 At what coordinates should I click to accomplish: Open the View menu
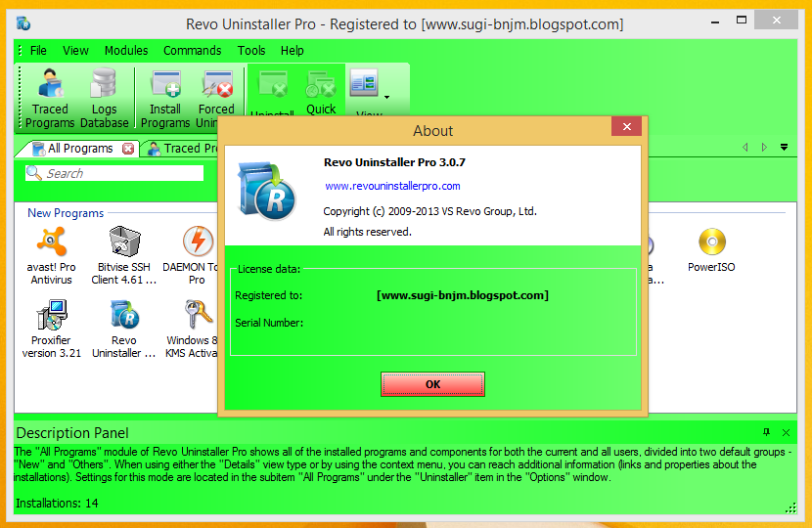[75, 51]
